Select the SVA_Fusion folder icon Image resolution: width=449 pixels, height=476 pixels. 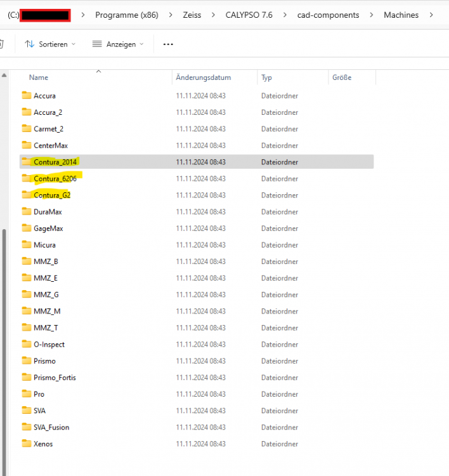(x=27, y=427)
